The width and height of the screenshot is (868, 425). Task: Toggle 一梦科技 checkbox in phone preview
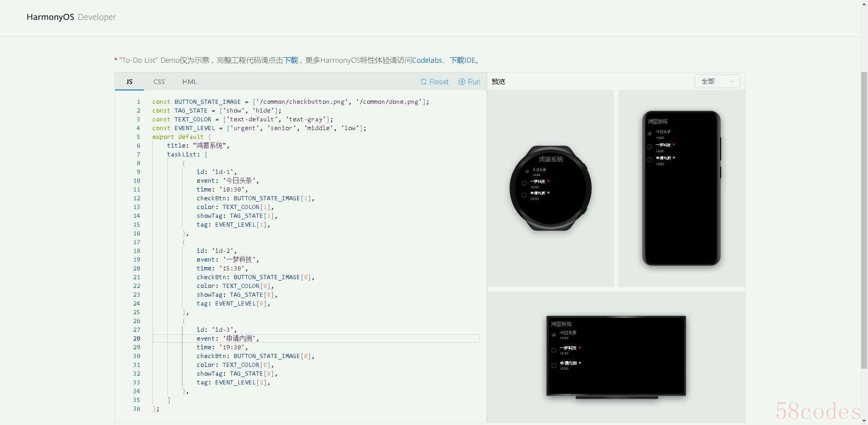pos(649,147)
